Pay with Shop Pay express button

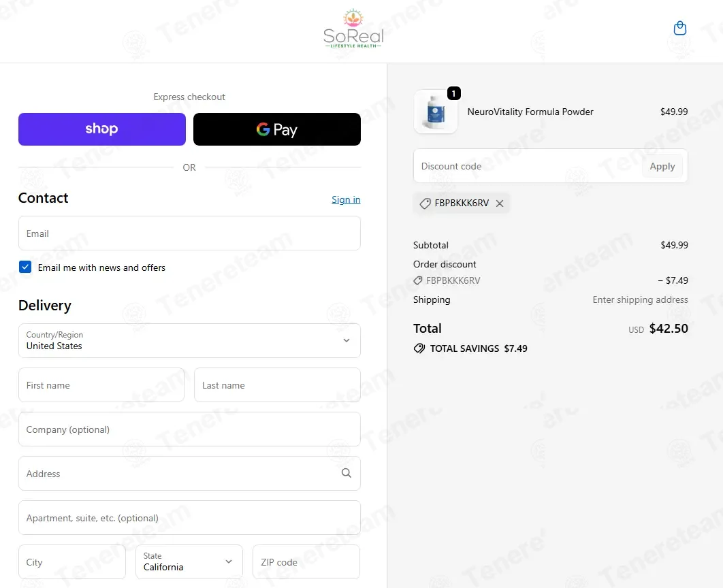(102, 129)
